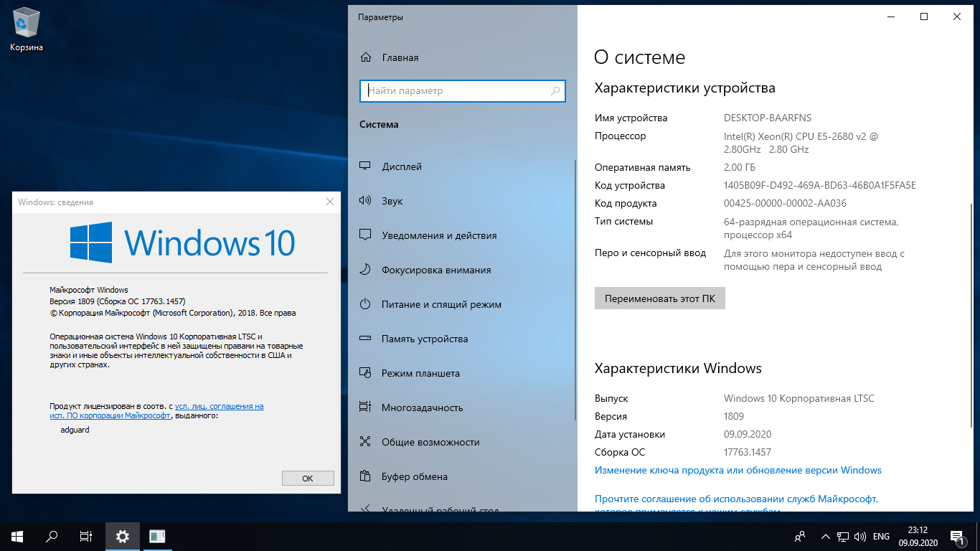This screenshot has width=980, height=551.
Task: Click the Settings sidebar scrollbar
Action: (x=574, y=290)
